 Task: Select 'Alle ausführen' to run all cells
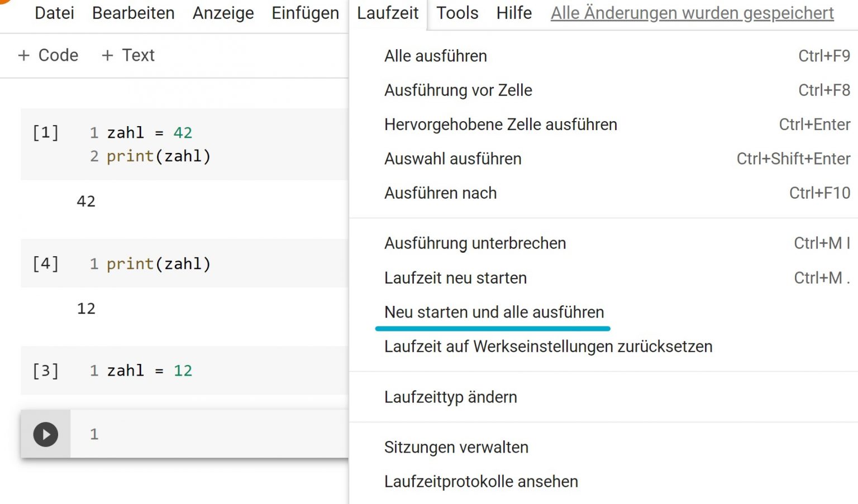[435, 56]
